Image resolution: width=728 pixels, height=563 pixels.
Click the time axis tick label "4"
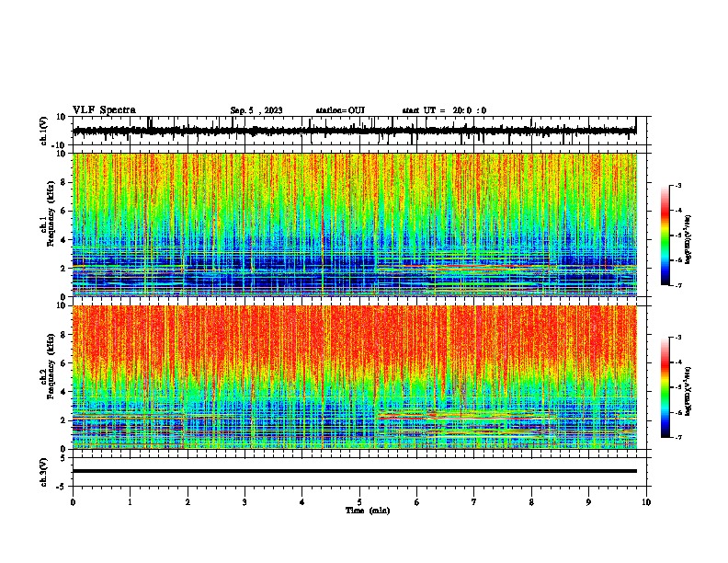pos(302,502)
